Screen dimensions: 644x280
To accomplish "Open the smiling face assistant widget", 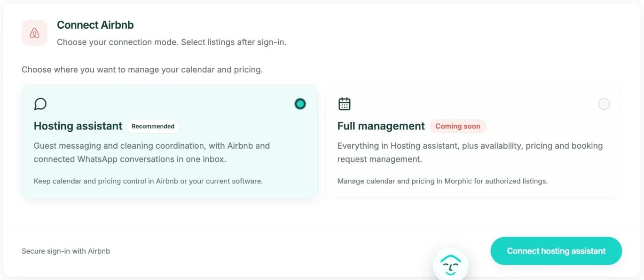I will click(x=451, y=265).
